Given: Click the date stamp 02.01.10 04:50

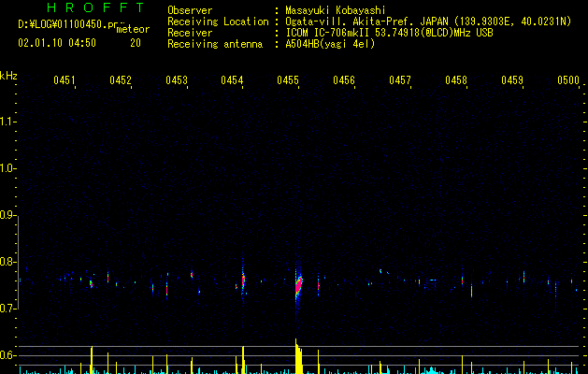Looking at the screenshot, I should click(57, 43).
